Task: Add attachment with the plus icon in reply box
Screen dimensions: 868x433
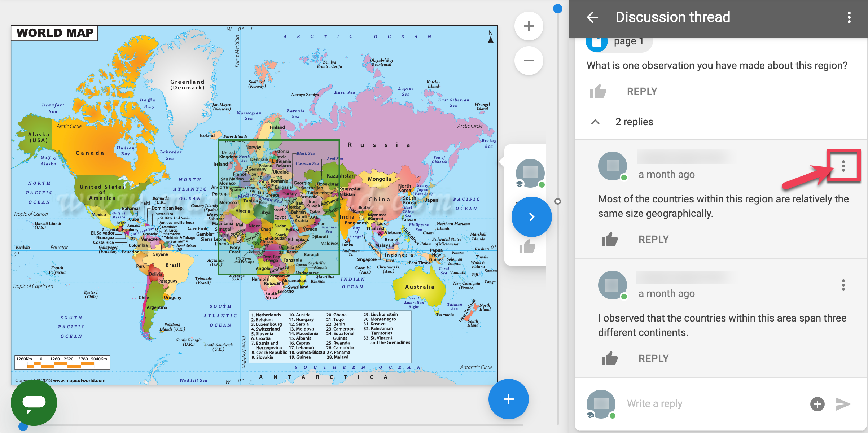Action: coord(817,404)
